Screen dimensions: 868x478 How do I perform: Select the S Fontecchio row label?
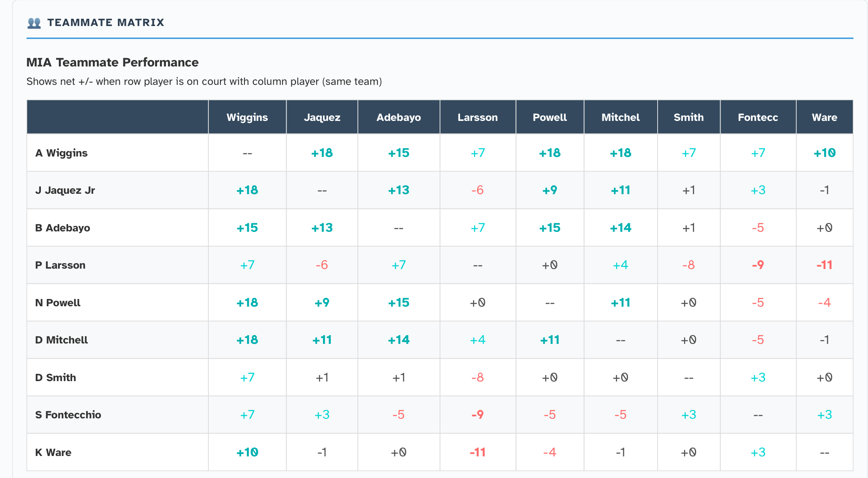click(68, 415)
